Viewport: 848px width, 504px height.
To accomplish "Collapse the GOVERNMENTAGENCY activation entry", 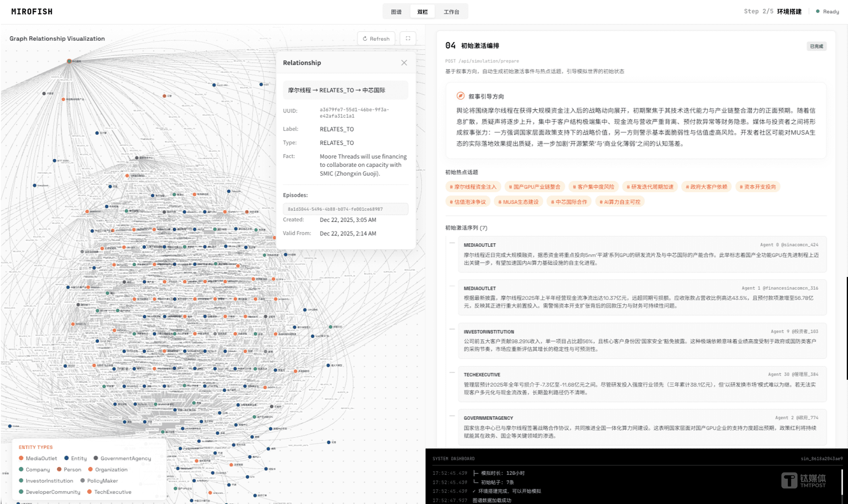I will tap(452, 416).
